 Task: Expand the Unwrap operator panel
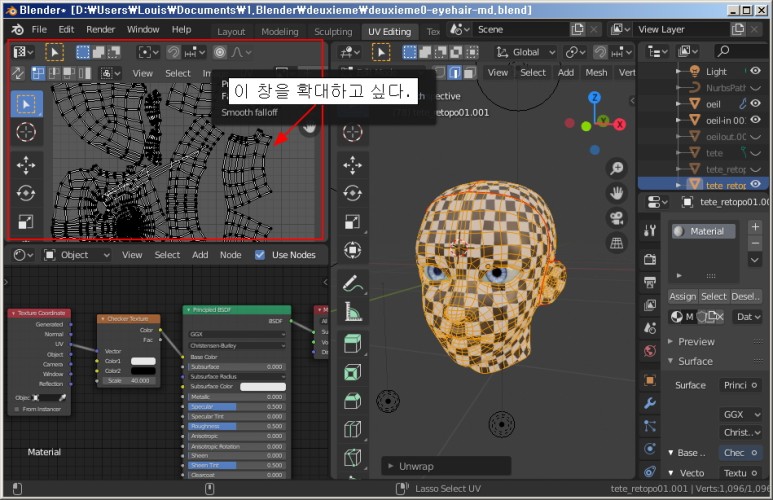point(392,466)
